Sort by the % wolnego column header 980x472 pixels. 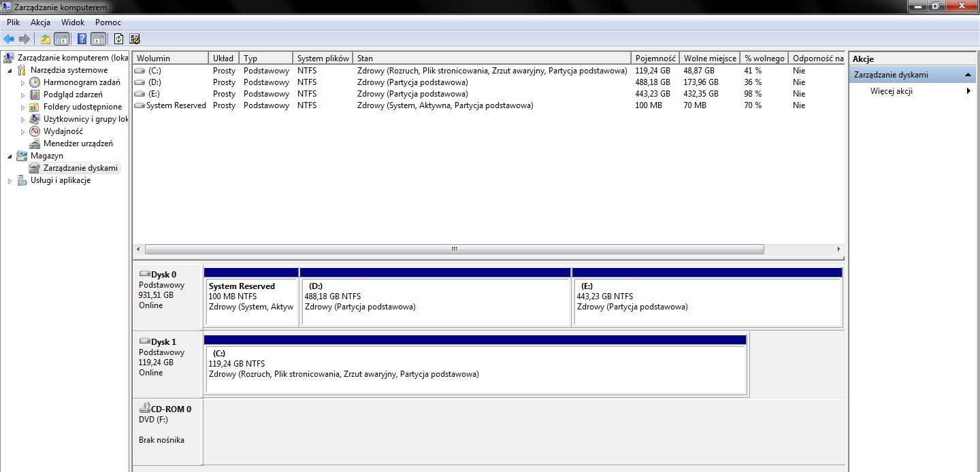click(x=764, y=58)
